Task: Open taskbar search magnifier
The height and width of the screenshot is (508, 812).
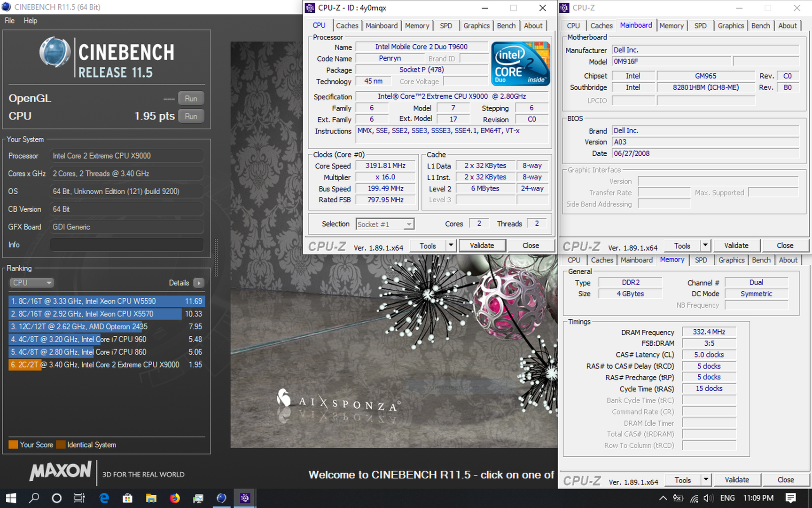Action: click(34, 498)
